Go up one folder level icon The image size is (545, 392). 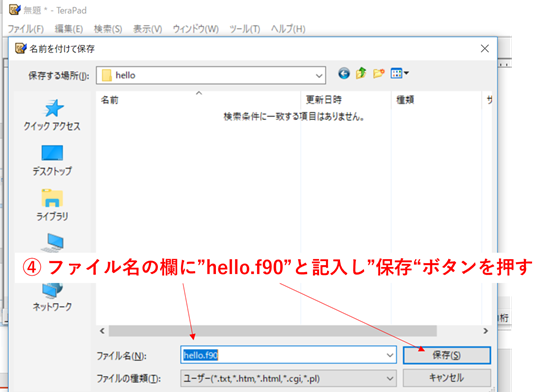[x=361, y=73]
